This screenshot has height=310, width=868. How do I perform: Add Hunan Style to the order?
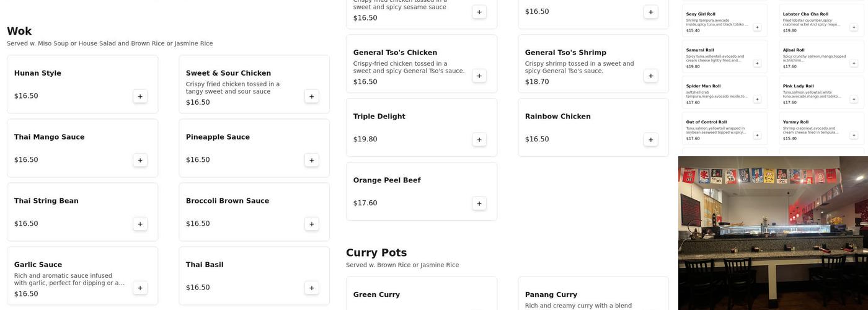pos(140,96)
